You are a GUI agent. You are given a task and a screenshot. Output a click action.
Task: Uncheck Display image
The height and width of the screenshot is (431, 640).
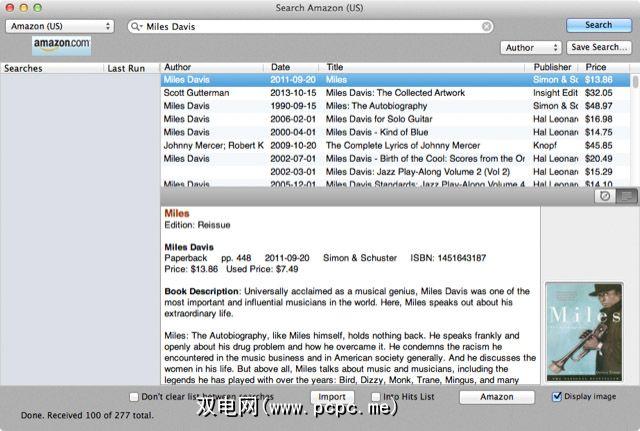557,396
